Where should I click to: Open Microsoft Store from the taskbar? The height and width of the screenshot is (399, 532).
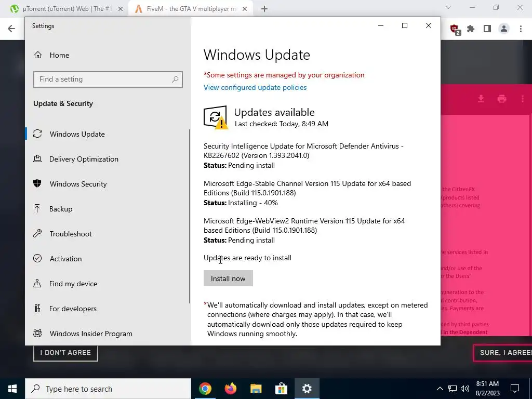click(x=281, y=389)
